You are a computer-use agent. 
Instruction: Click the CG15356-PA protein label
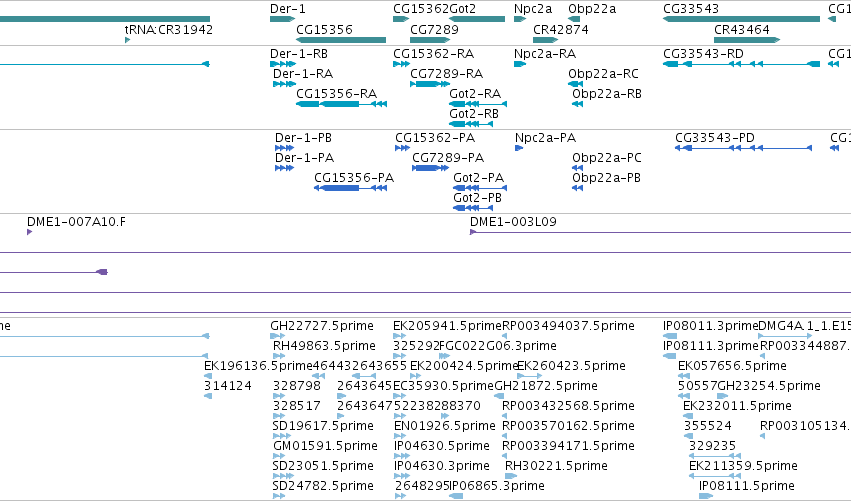[x=354, y=178]
